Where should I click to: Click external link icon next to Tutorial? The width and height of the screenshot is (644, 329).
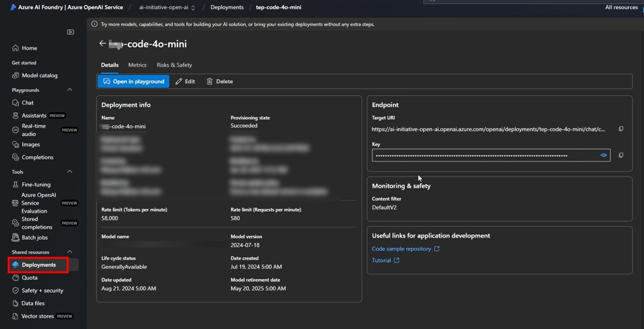pos(397,260)
